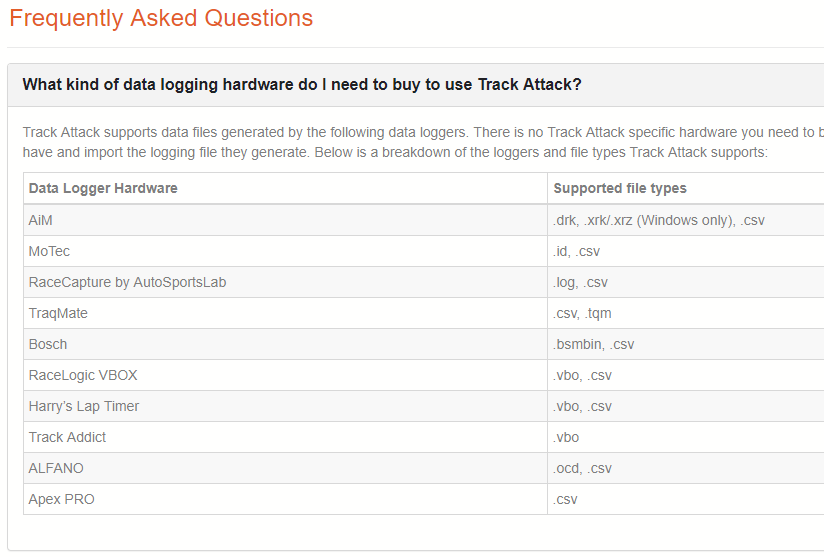Select the Data Logger Hardware column header

285,188
